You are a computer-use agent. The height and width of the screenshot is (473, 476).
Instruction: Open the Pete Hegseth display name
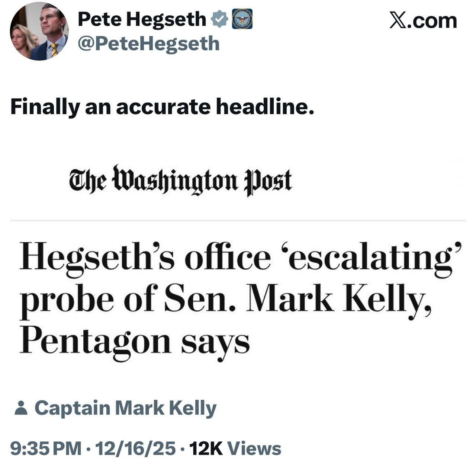[142, 19]
